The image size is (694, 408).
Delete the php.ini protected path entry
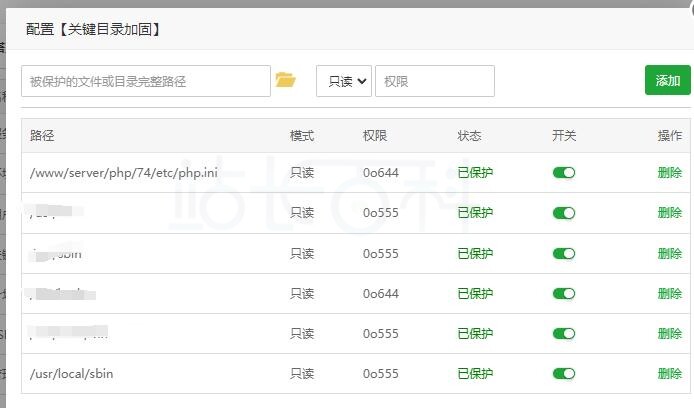[670, 173]
